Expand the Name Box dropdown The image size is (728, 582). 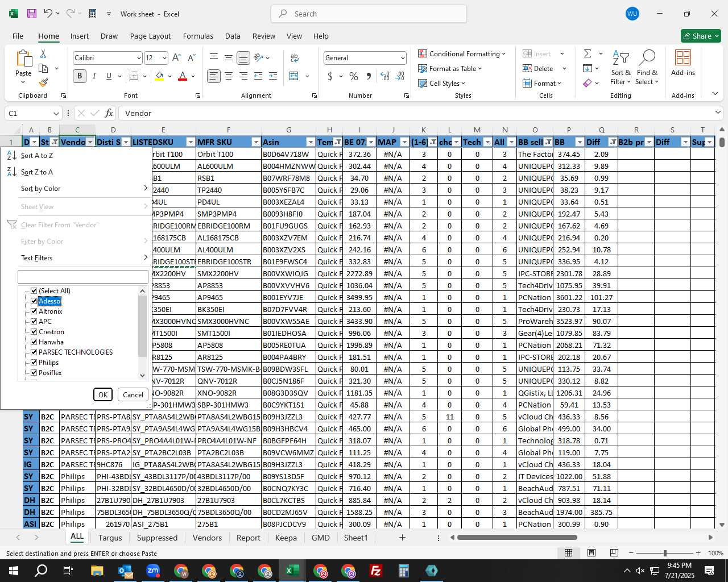56,114
